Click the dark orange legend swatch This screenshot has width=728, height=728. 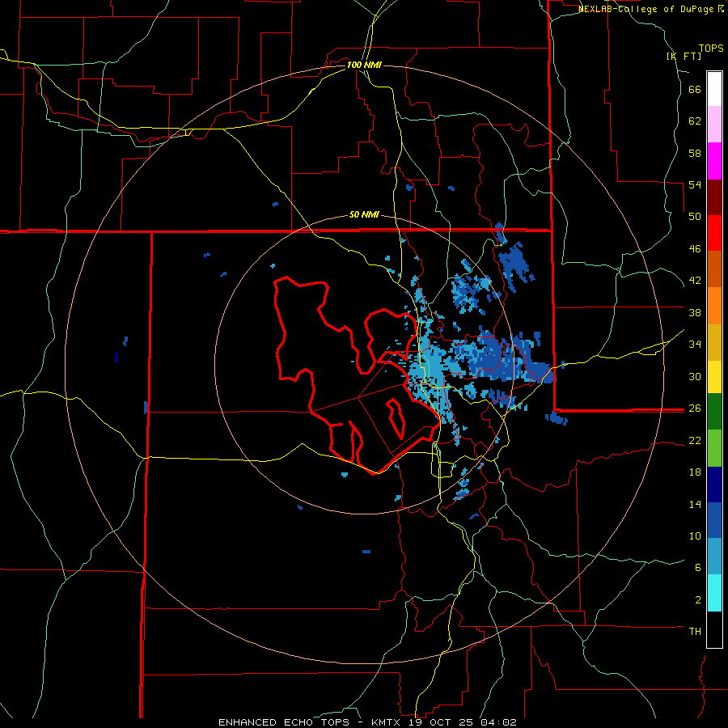click(x=714, y=269)
